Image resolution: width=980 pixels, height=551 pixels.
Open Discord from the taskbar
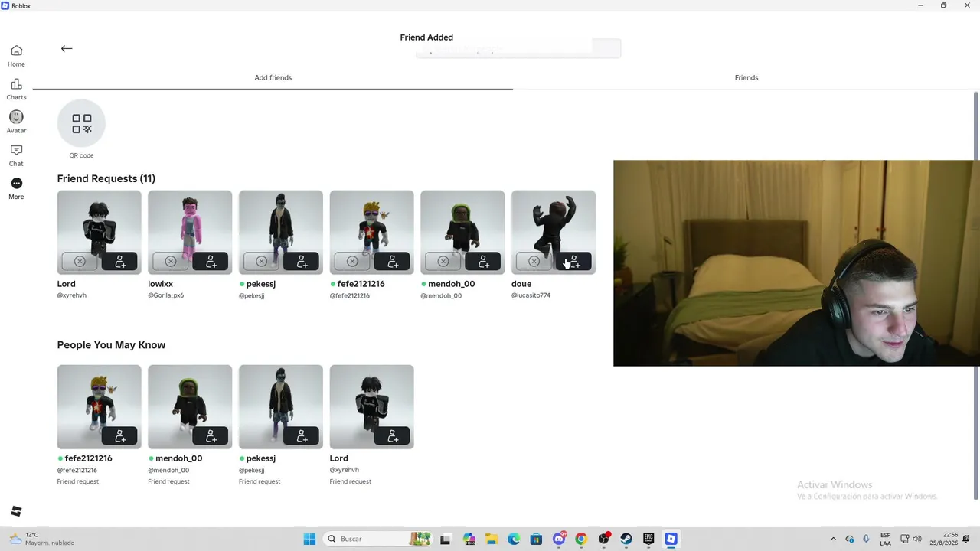click(559, 539)
